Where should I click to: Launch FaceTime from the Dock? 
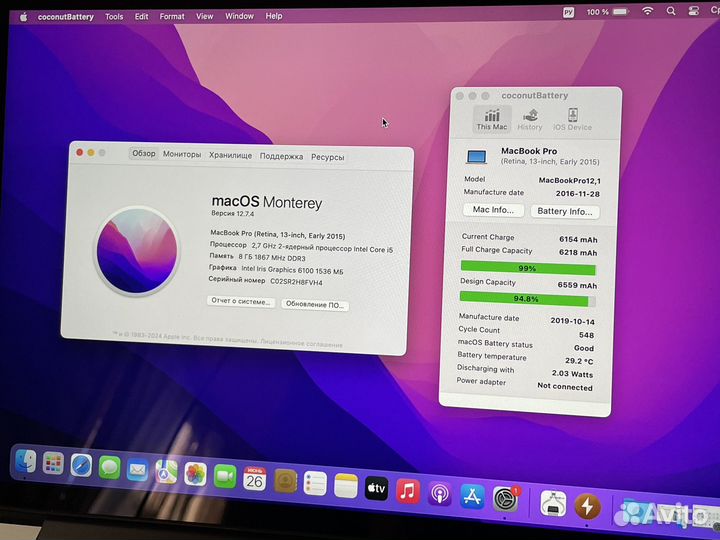(225, 477)
